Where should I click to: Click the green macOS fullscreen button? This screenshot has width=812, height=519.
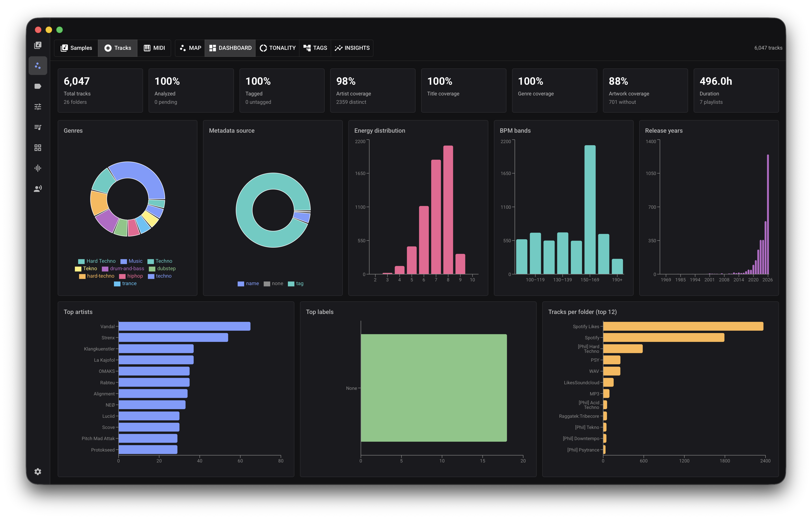click(x=60, y=30)
